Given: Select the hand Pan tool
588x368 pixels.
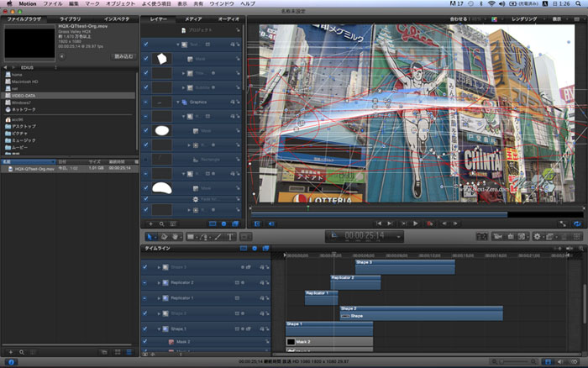Looking at the screenshot, I should [175, 237].
